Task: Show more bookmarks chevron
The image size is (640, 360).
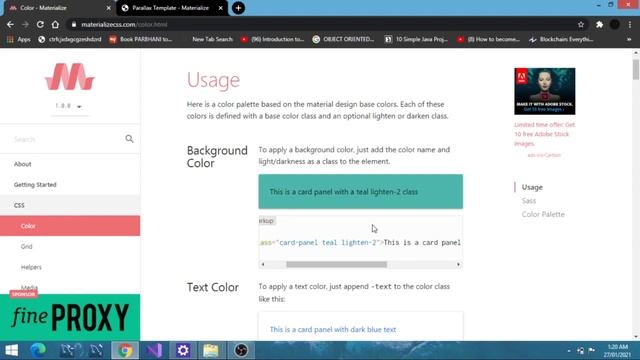Action: point(629,39)
